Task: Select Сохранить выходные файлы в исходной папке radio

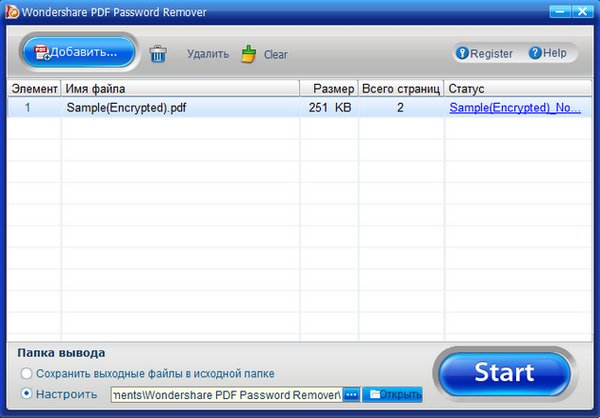Action: (26, 373)
